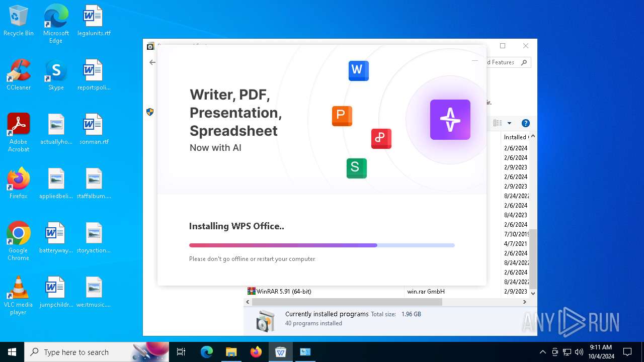644x362 pixels.
Task: Select the actuallyho... image file
Action: coord(56,129)
